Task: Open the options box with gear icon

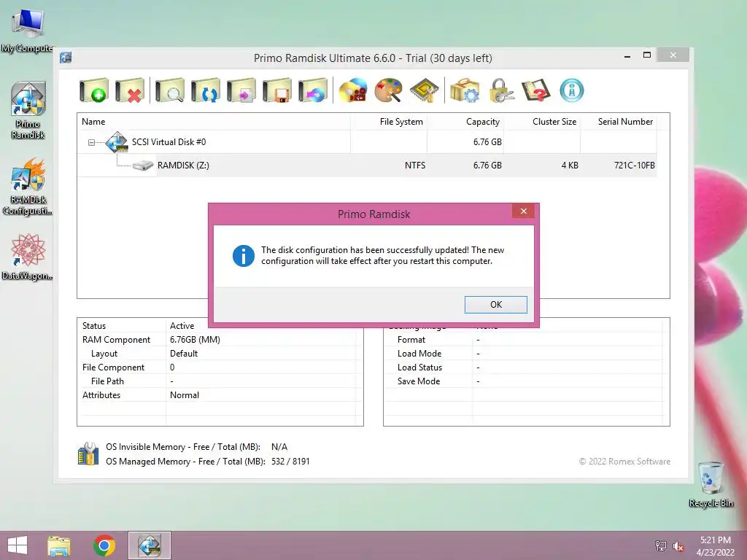Action: pos(465,90)
